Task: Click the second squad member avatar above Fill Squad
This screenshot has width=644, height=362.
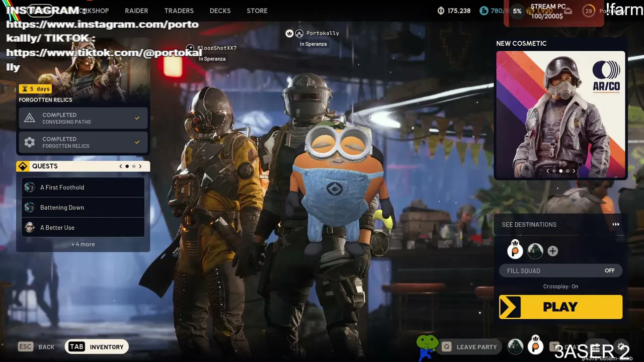Action: pos(535,250)
